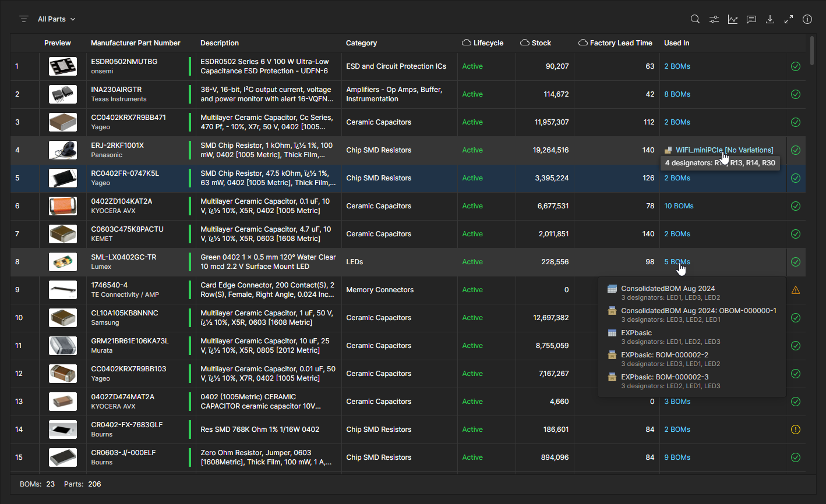Click yellow alert status on row 14
The image size is (826, 504).
796,430
